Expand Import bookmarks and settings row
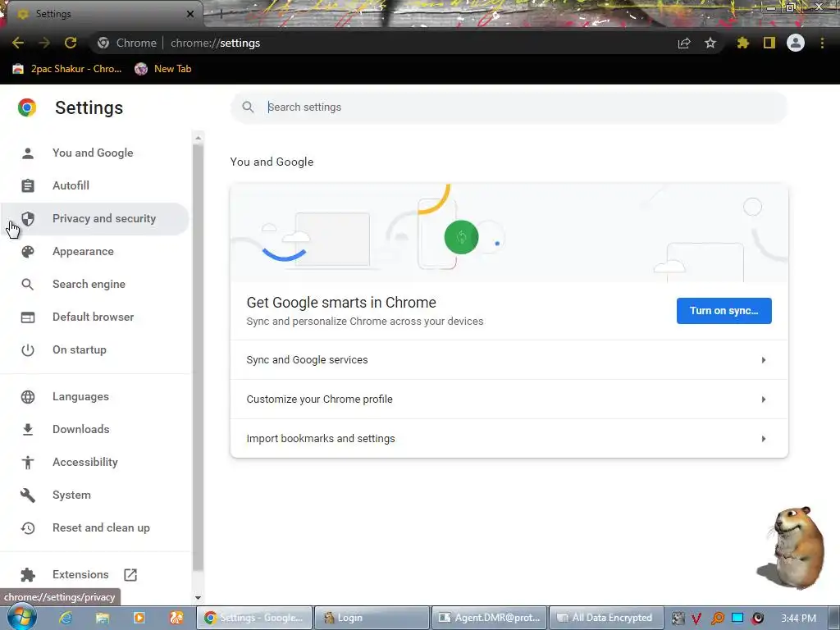This screenshot has width=840, height=630. pos(509,438)
